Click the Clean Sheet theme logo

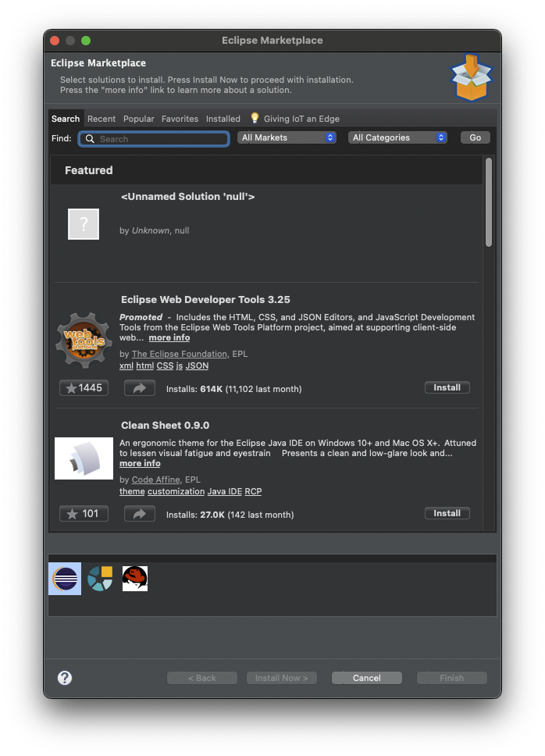[x=84, y=458]
